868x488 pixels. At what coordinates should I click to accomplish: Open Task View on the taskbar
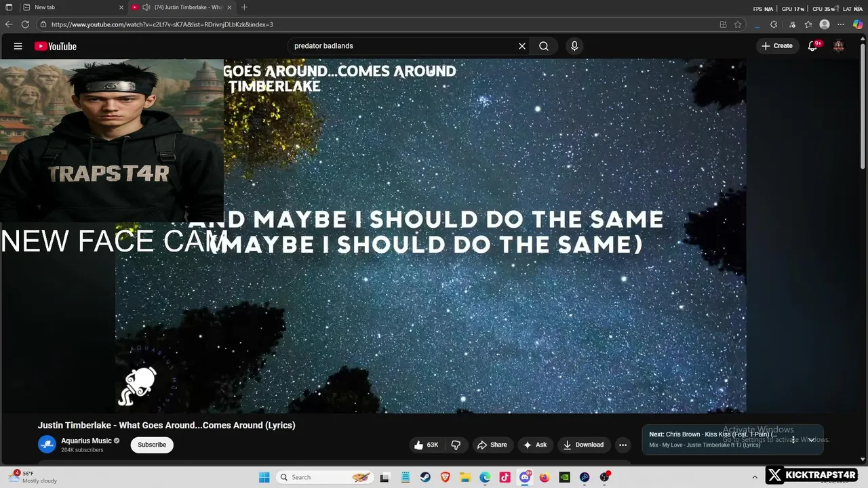coord(384,477)
